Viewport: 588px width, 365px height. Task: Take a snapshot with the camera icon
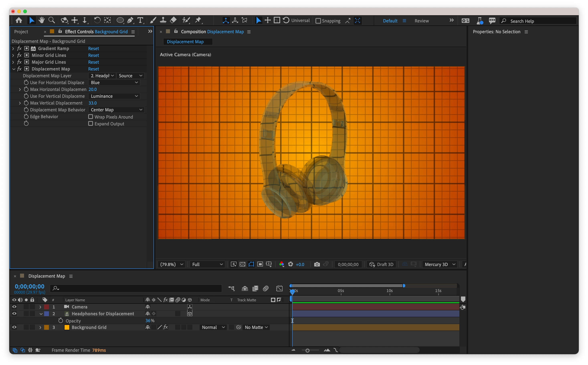[x=317, y=264]
